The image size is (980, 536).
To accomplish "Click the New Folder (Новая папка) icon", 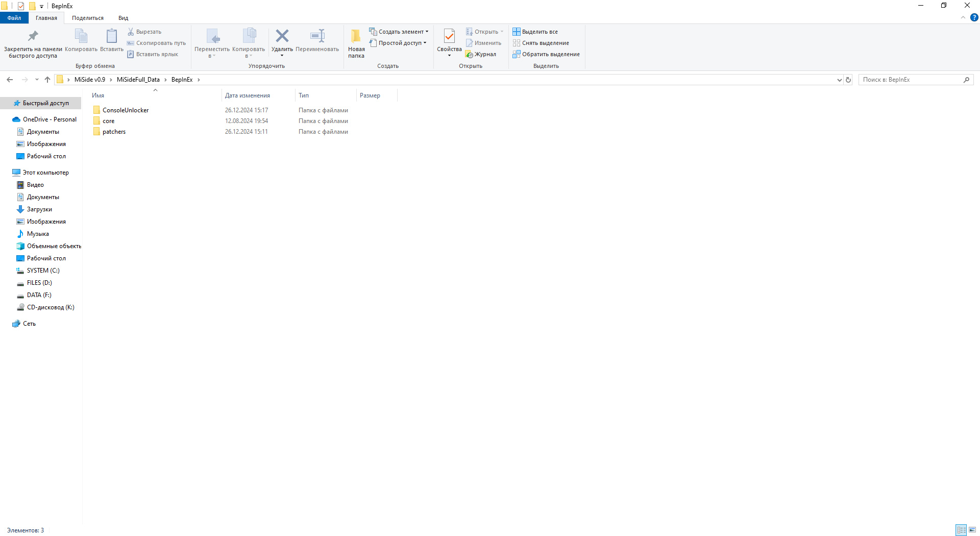I will click(x=356, y=36).
